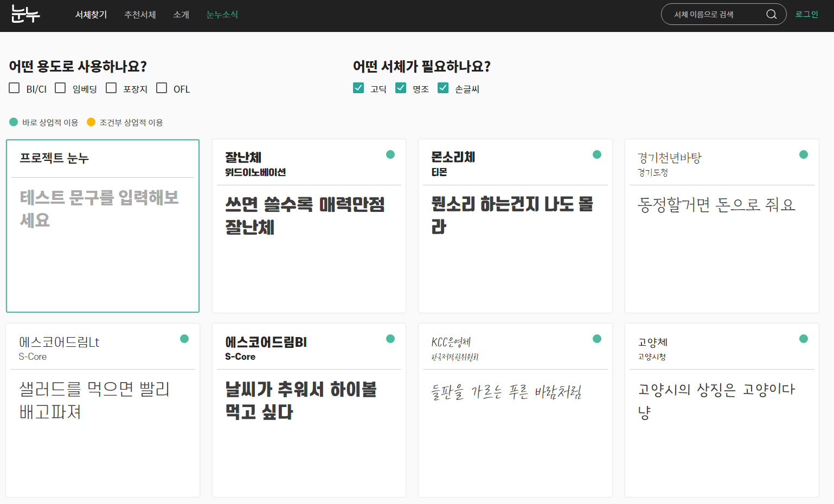Image resolution: width=834 pixels, height=504 pixels.
Task: Click the 고양시의 상징은 고양이다 냥 preview
Action: point(717,400)
